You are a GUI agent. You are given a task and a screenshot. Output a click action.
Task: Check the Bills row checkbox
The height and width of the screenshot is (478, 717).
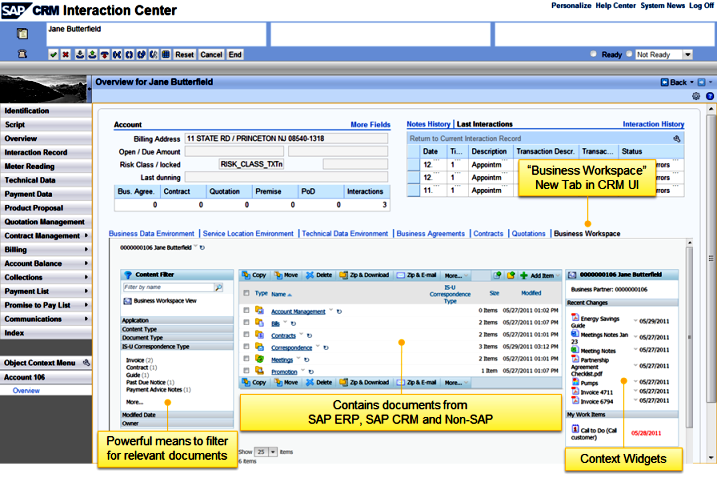click(246, 322)
